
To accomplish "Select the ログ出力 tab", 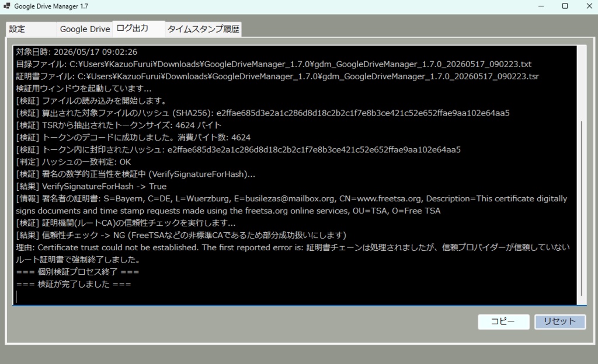I will (x=139, y=29).
